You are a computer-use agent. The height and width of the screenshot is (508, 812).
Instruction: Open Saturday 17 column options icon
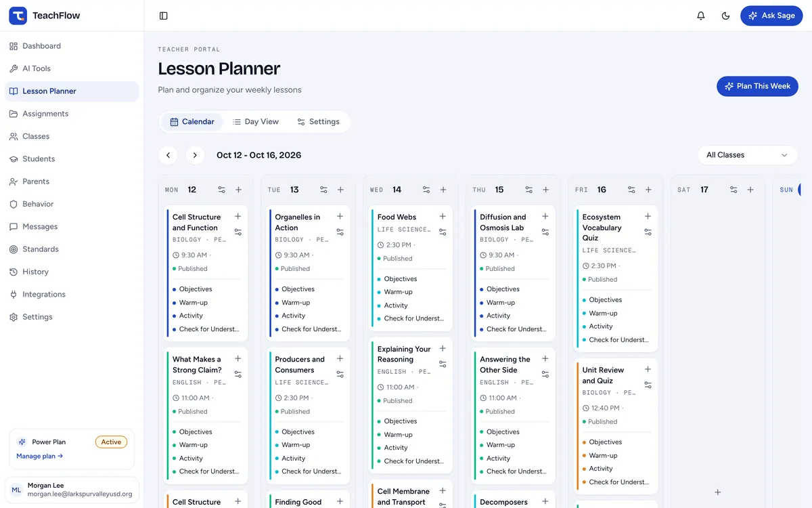coord(734,190)
